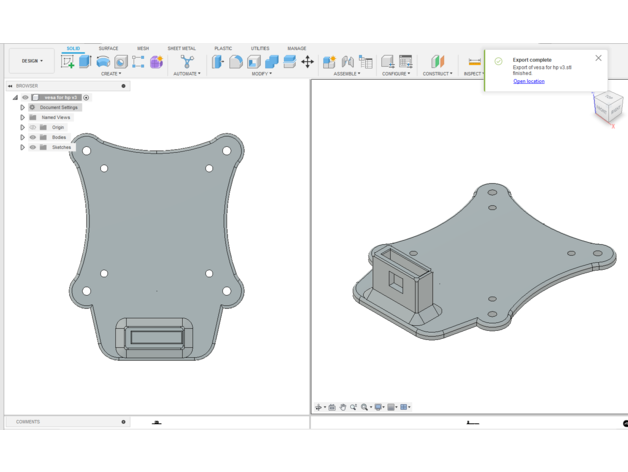Image resolution: width=628 pixels, height=472 pixels.
Task: Open the MODIFY menu dropdown label
Action: [x=261, y=74]
